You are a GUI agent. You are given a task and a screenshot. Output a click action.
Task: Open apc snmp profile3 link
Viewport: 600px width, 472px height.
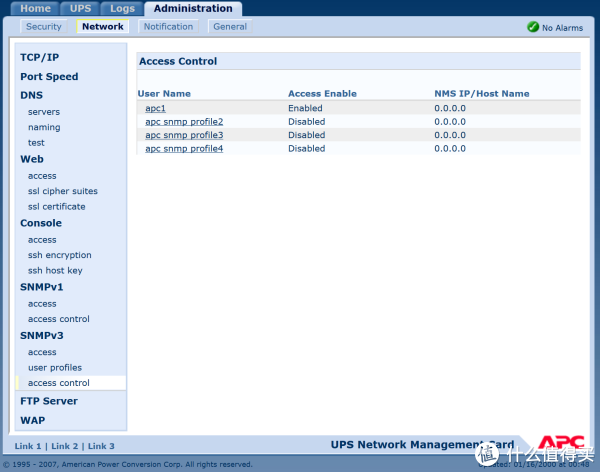[x=184, y=135]
